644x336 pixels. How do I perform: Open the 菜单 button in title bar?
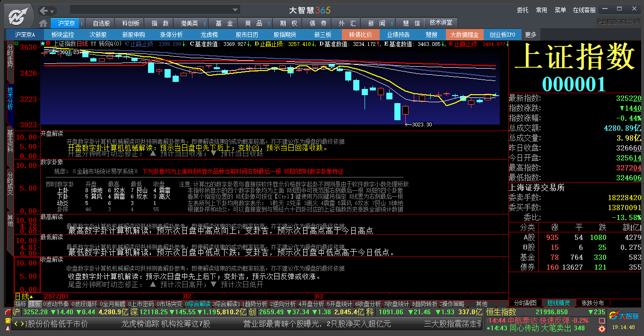[560, 10]
